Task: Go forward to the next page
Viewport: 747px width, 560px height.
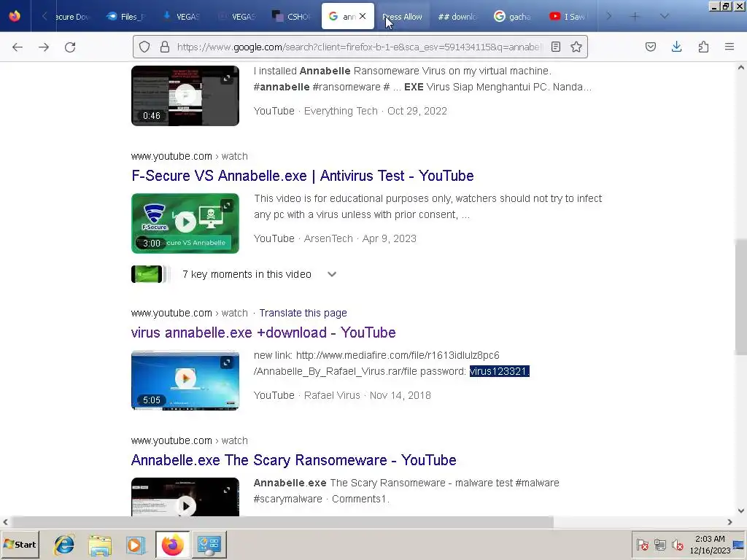Action: (x=44, y=47)
